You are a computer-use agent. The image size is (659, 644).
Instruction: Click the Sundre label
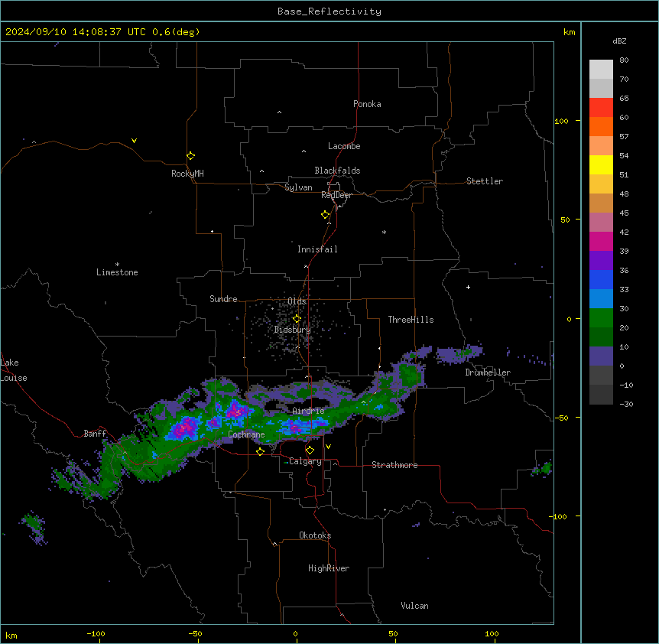click(x=223, y=299)
